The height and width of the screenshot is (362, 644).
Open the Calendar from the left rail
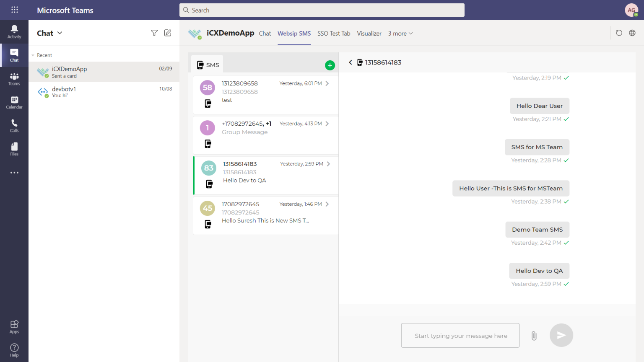14,102
